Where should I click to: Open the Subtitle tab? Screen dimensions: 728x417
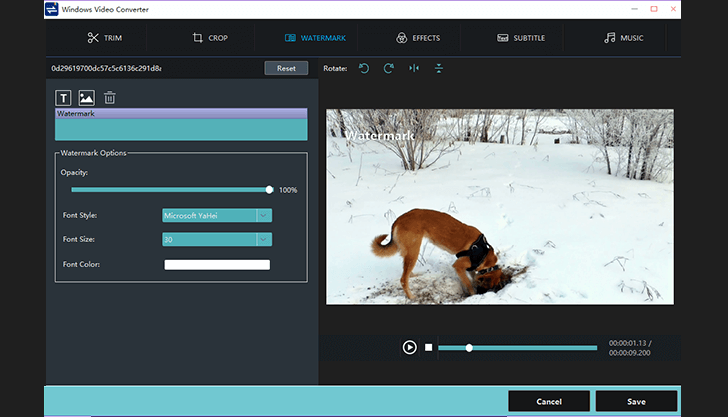pos(521,38)
